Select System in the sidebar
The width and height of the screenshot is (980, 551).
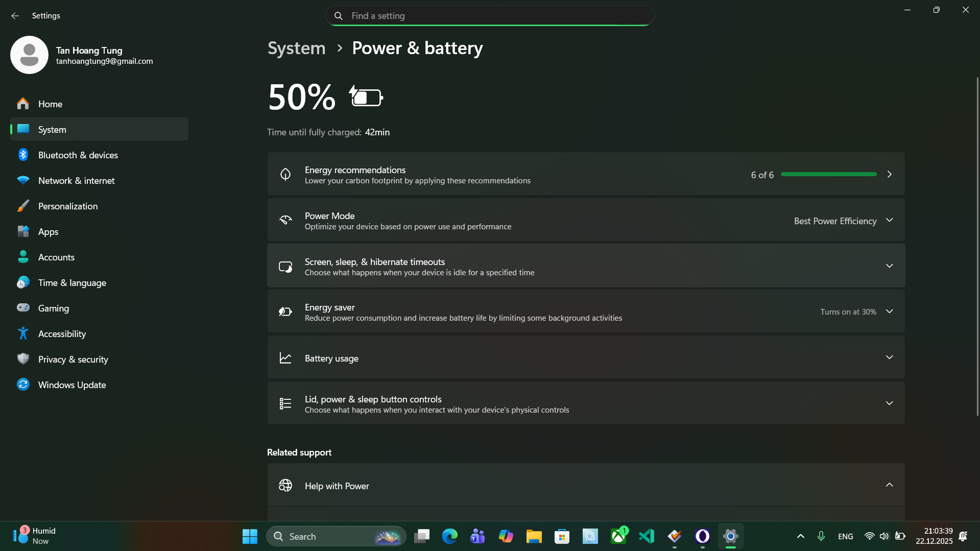point(99,129)
